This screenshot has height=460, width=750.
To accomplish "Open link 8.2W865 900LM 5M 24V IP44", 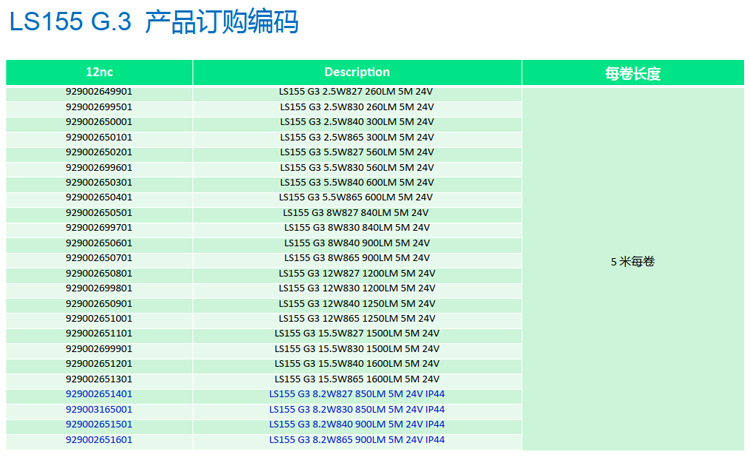I will (x=357, y=439).
